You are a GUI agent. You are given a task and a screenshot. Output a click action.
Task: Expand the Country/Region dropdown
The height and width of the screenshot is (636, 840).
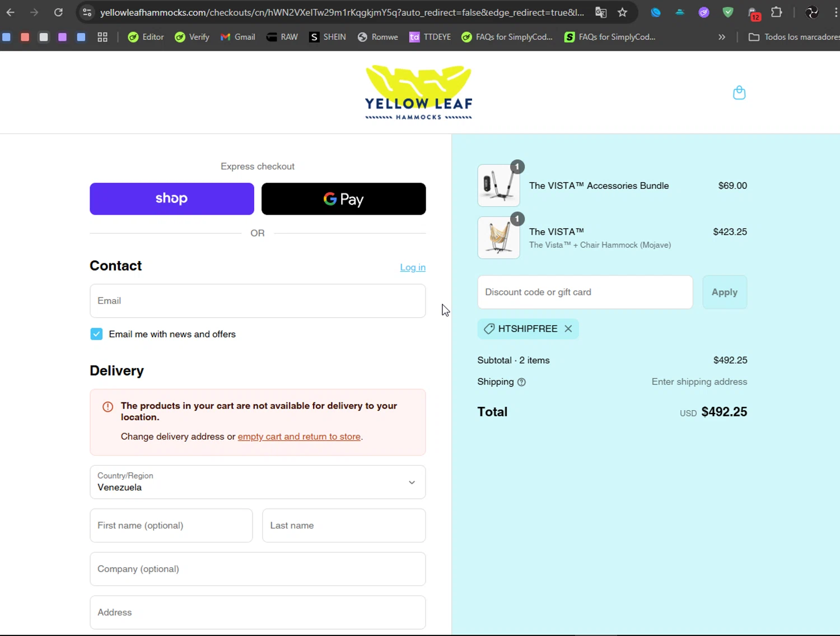click(x=258, y=482)
